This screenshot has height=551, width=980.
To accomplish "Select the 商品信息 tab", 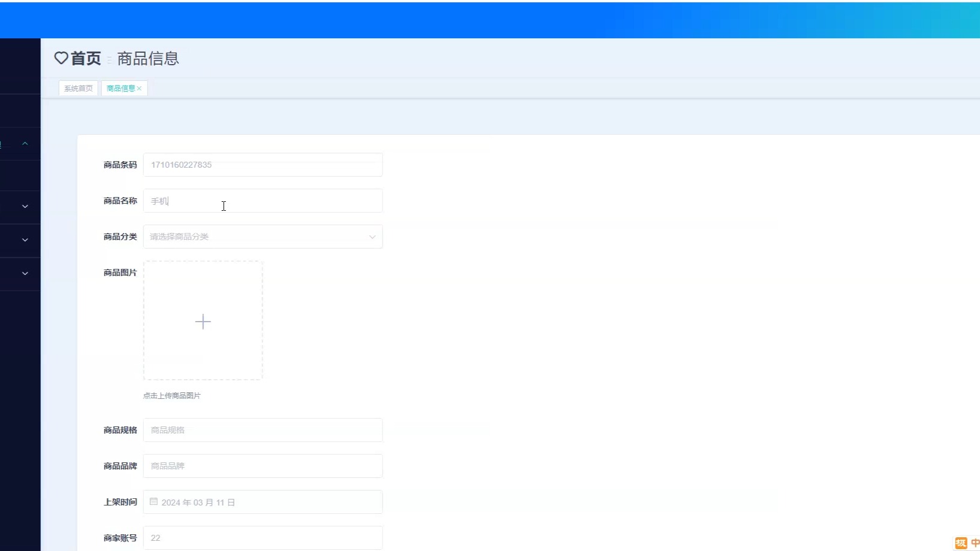I will (121, 88).
